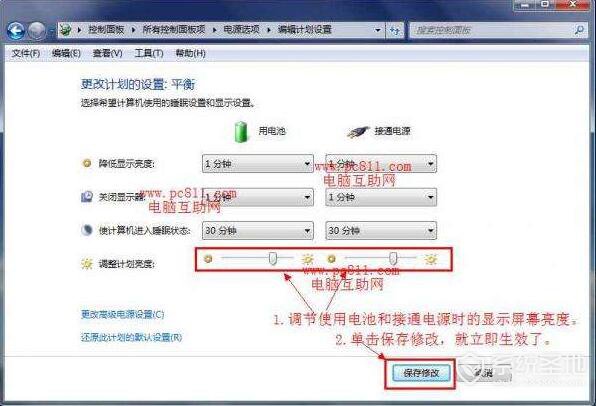This screenshot has height=406, width=596.
Task: Click the battery brightness slider handle
Action: [273, 259]
